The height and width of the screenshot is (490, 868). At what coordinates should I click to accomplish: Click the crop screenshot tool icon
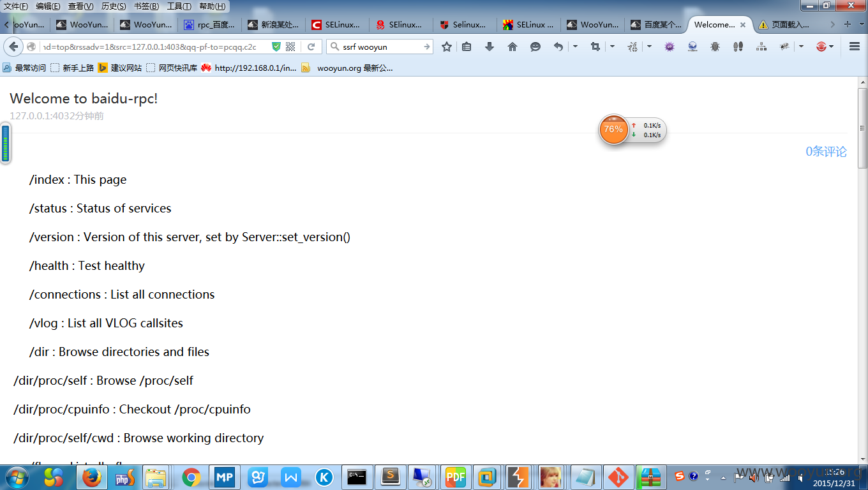[595, 47]
